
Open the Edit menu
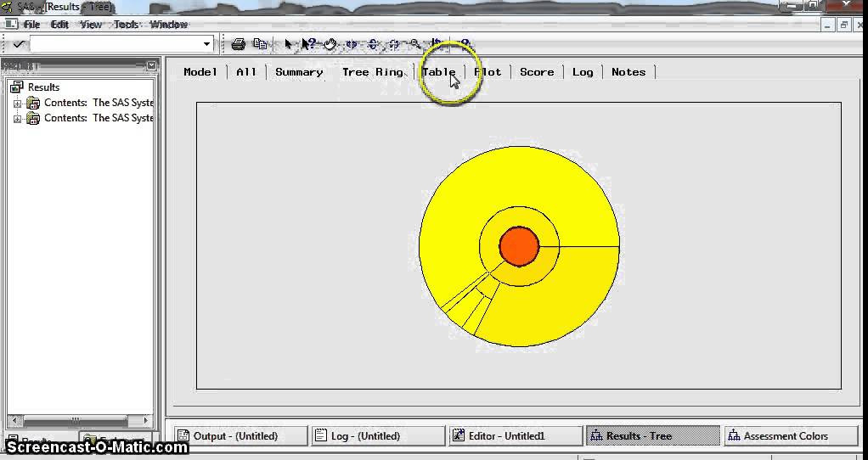point(59,25)
